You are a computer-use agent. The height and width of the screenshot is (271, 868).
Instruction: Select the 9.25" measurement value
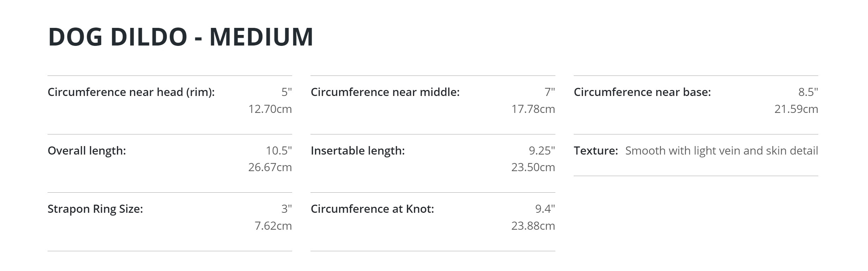(x=542, y=151)
